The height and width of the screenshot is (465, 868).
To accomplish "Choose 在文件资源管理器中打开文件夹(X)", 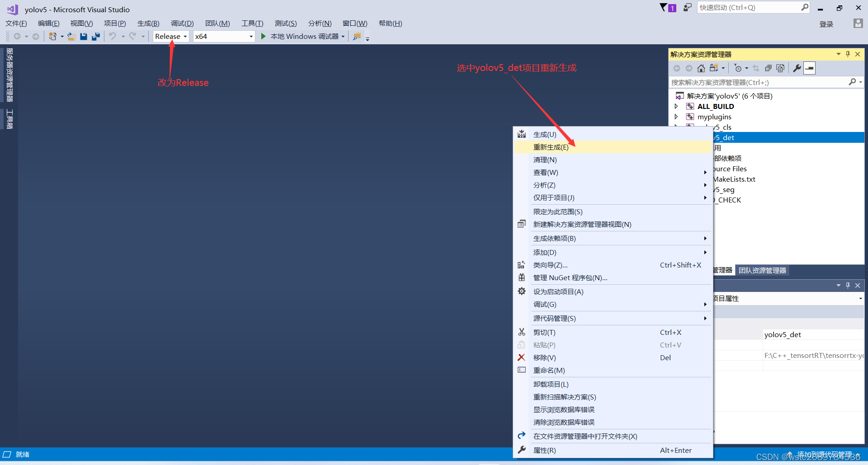I will click(x=613, y=436).
